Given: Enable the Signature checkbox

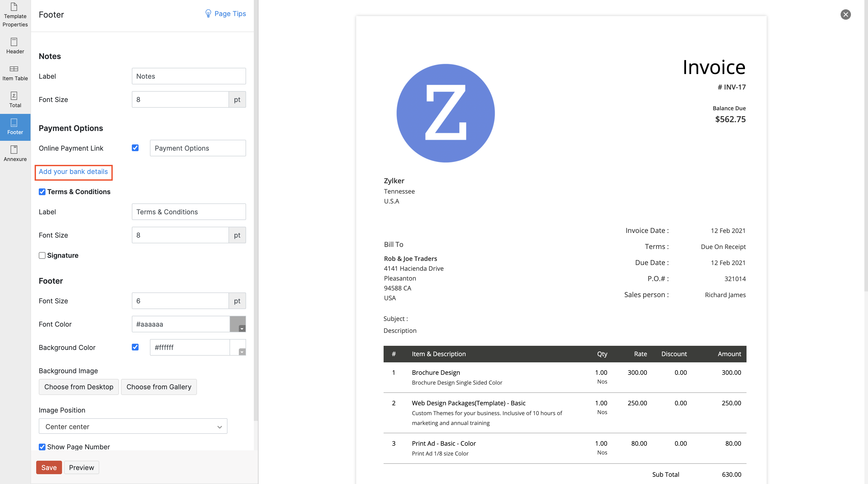Looking at the screenshot, I should [x=42, y=255].
